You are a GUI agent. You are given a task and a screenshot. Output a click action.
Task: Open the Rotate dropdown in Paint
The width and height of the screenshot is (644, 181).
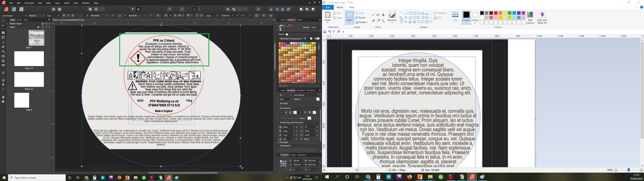[x=361, y=22]
